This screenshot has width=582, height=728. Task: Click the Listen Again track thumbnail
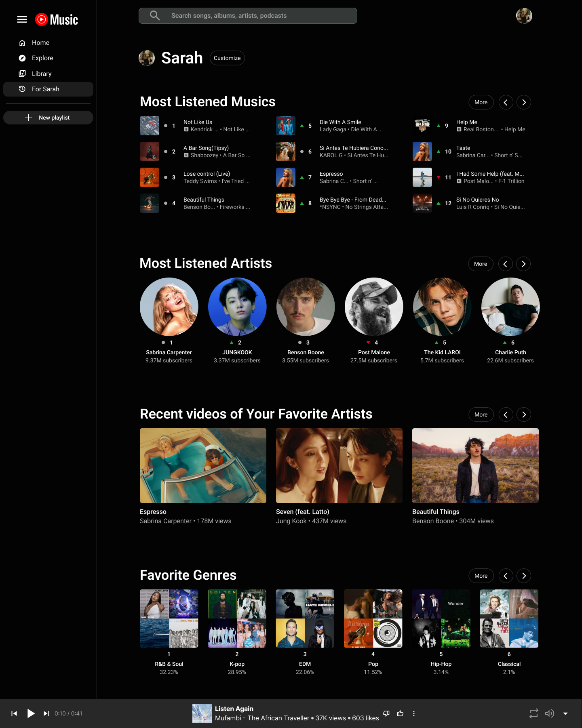tap(202, 713)
